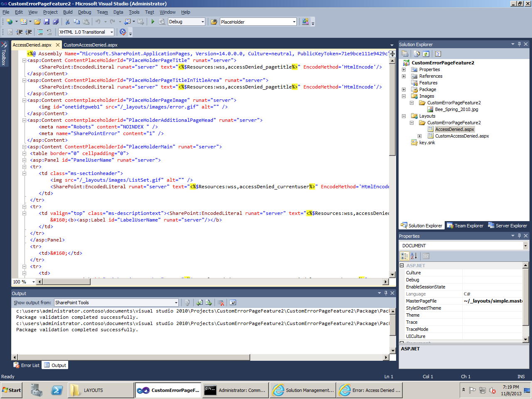
Task: Refresh the Solution Explorer tree
Action: coord(426,54)
